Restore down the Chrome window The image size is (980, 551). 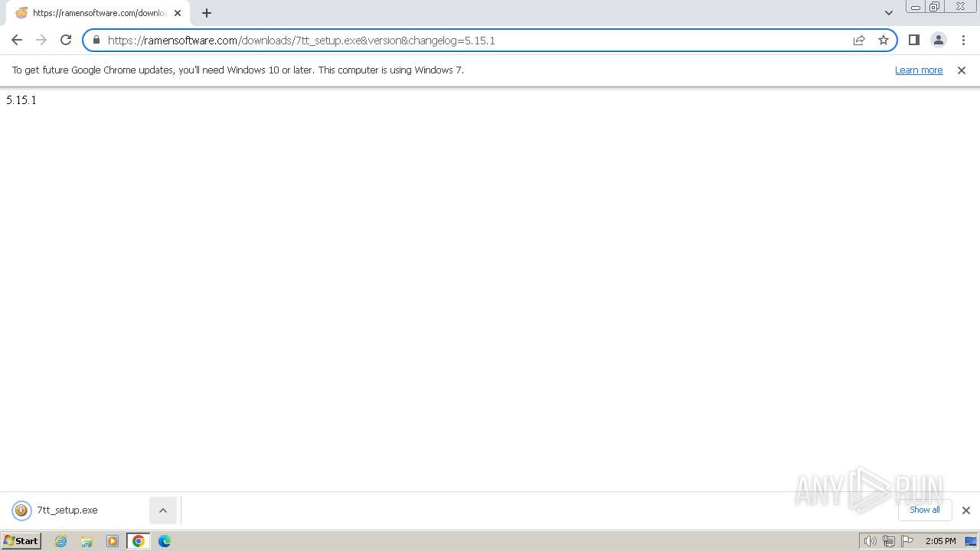pyautogui.click(x=935, y=7)
